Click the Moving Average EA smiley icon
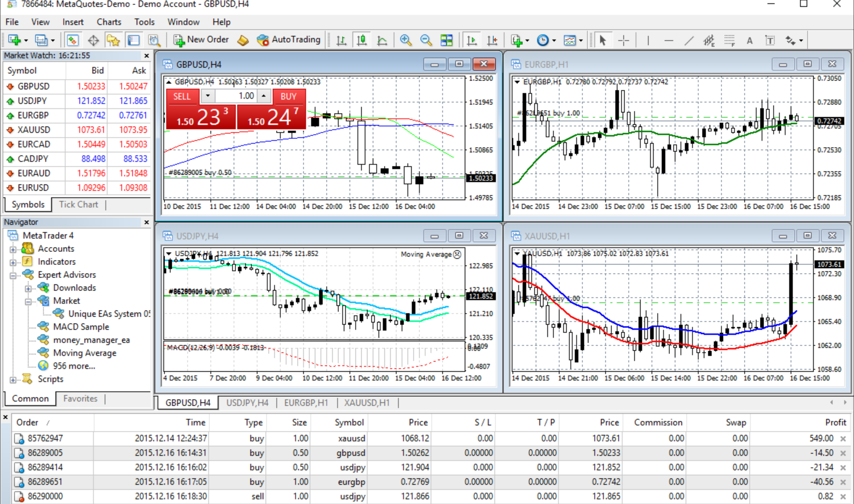 [457, 255]
